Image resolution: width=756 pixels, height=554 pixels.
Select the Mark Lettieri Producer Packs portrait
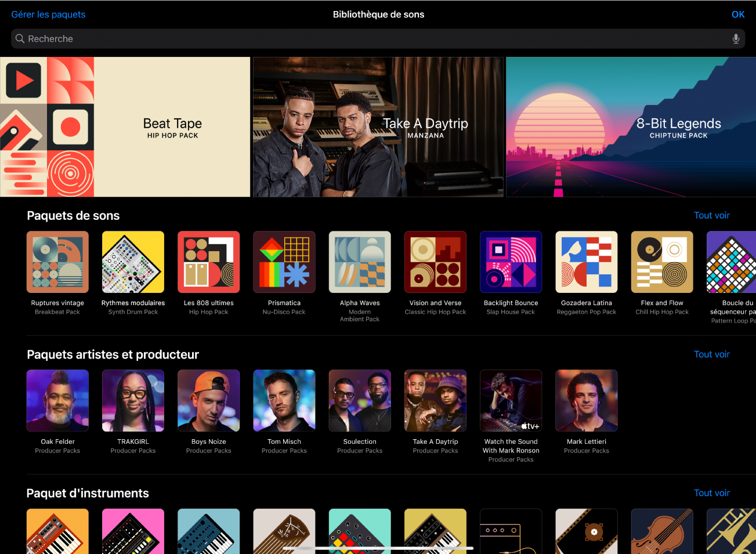[x=587, y=401]
